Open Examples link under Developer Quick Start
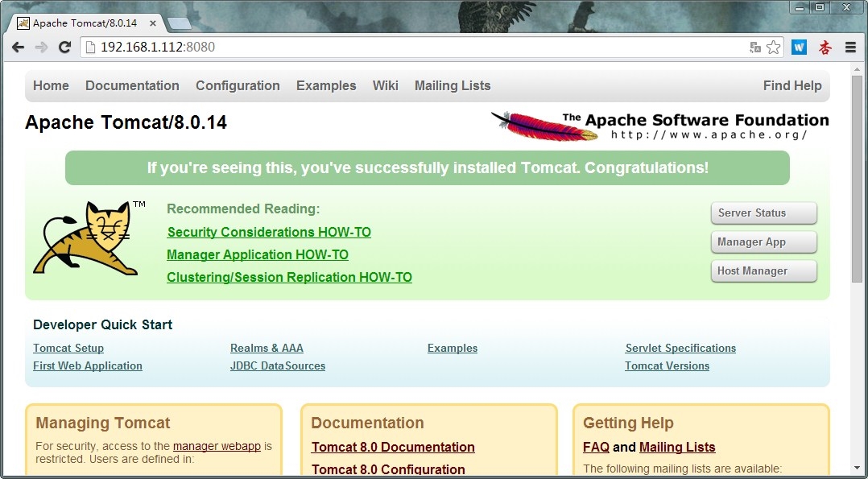The width and height of the screenshot is (868, 479). (x=453, y=349)
